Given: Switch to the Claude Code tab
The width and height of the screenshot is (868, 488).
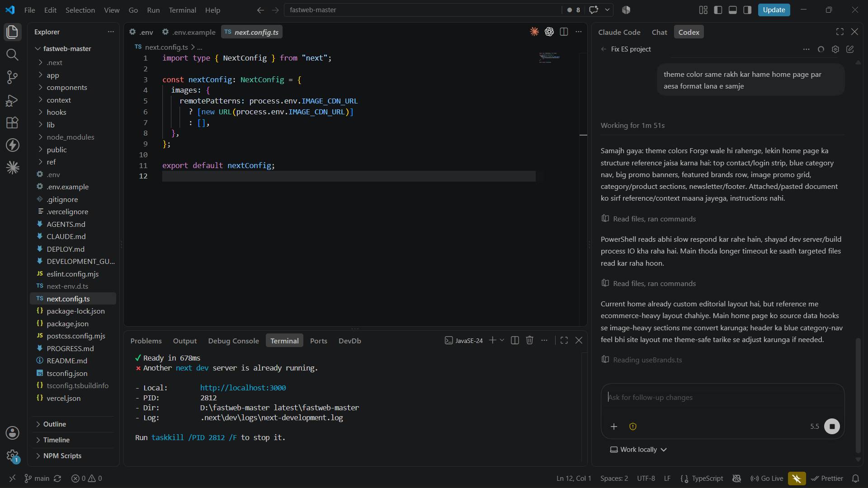Looking at the screenshot, I should (619, 32).
